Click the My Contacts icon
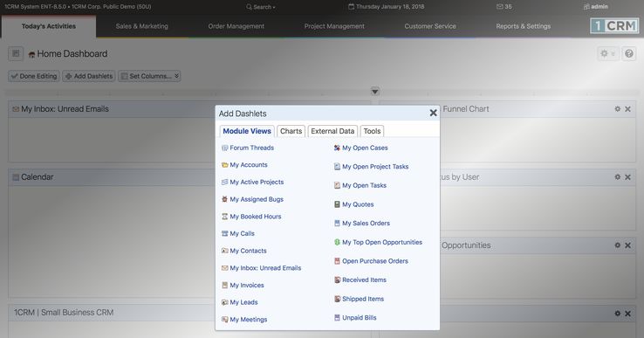 [224, 251]
